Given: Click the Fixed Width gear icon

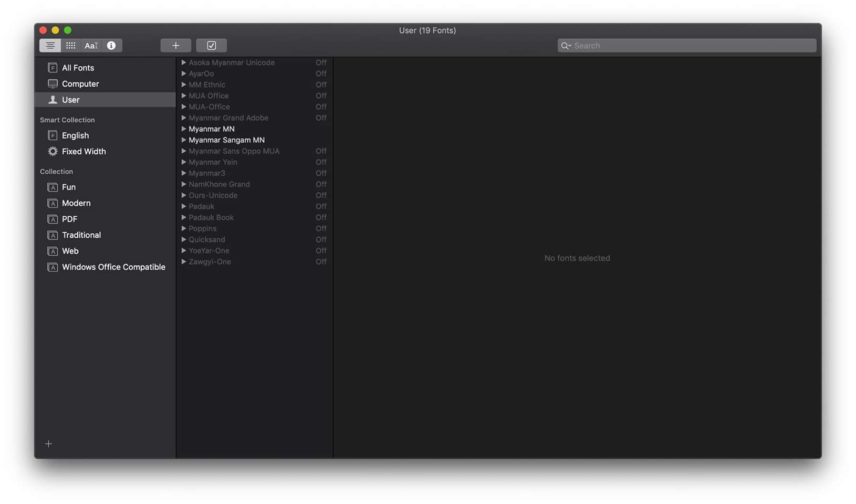Looking at the screenshot, I should click(53, 151).
